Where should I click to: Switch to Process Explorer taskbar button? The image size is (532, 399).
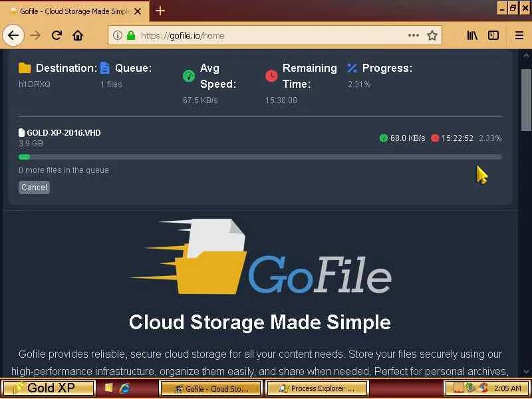point(318,388)
